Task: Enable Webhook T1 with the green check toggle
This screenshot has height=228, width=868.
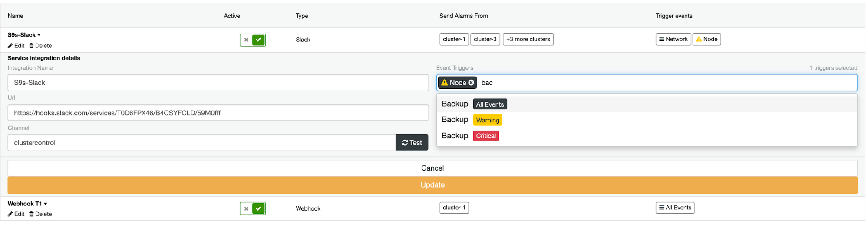Action: [258, 208]
